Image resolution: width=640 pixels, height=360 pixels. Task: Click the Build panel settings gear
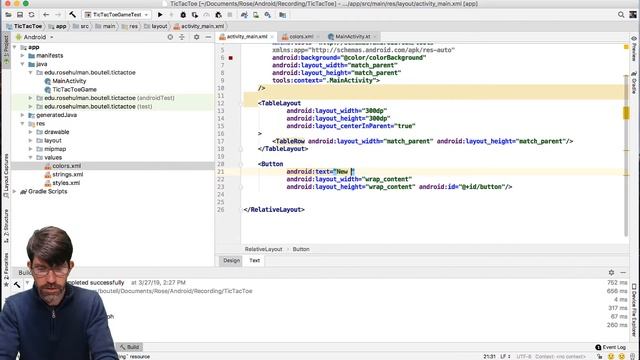(611, 272)
